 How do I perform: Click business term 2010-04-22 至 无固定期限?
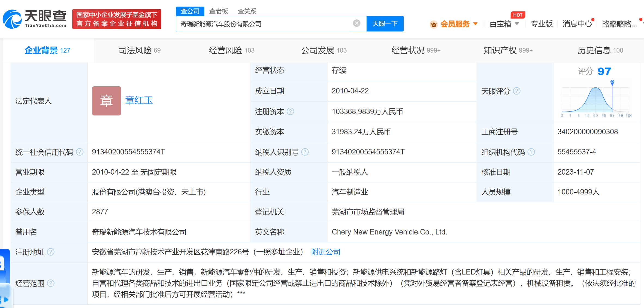134,172
